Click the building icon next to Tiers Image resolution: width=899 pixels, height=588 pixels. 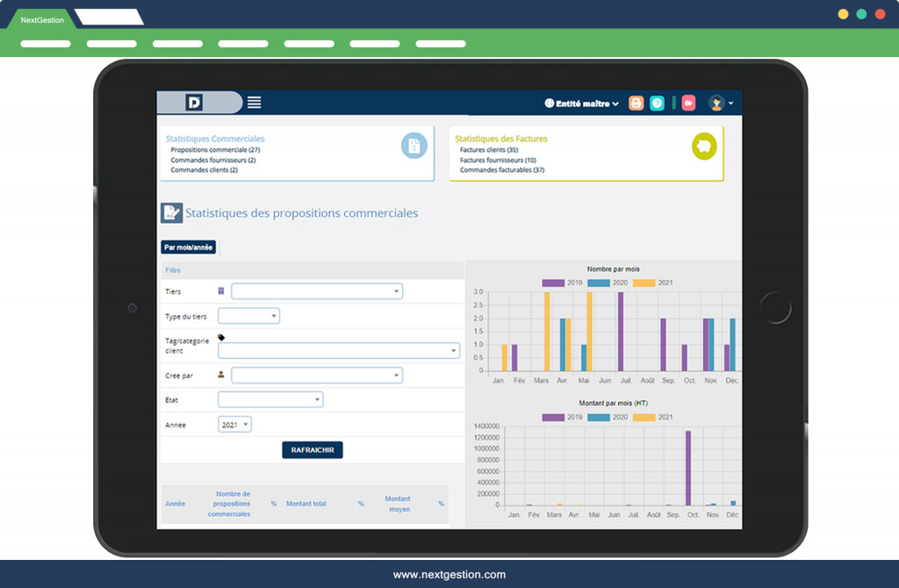click(220, 291)
